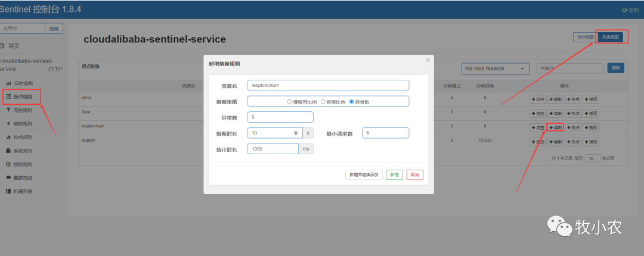Select 慢调用比例 slow-call ratio strategy

(290, 102)
